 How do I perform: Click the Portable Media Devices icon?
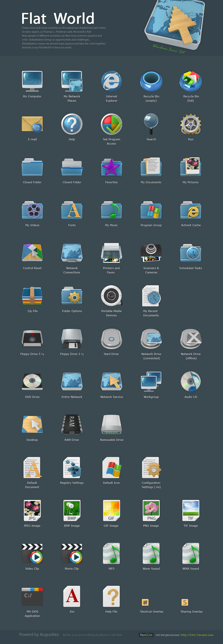111,296
